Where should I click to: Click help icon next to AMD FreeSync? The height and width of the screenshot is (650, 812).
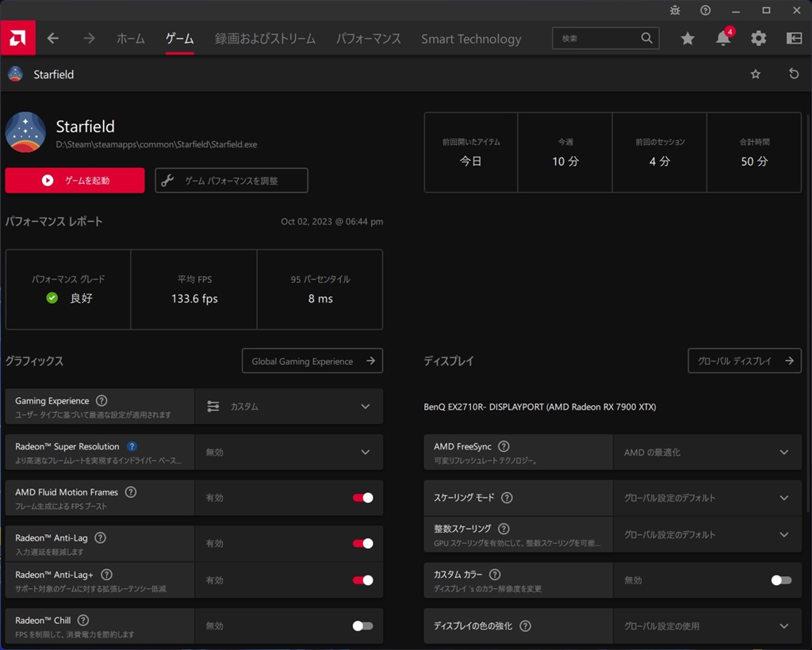pos(504,447)
